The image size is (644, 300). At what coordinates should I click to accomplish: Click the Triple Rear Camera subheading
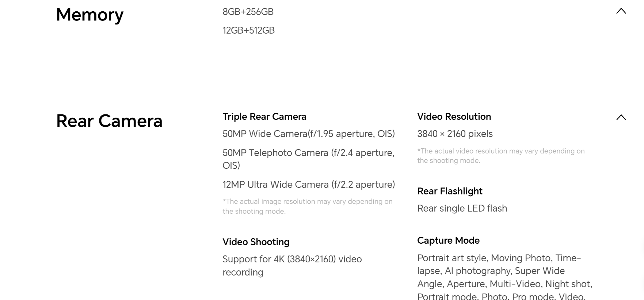[264, 117]
